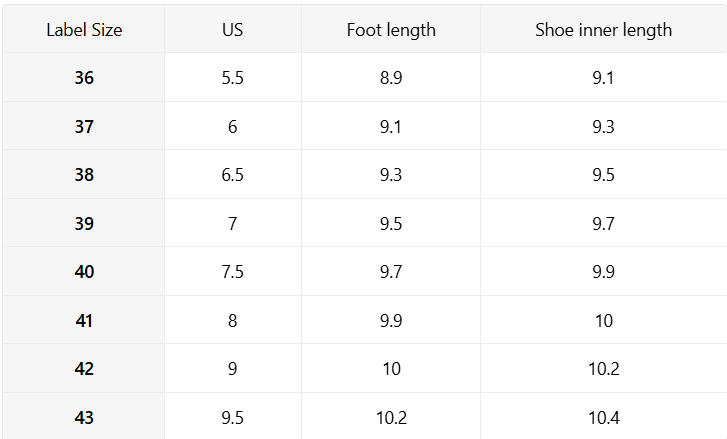Screen dimensions: 727x439
Task: Click the Shoe inner length header
Action: tap(603, 30)
